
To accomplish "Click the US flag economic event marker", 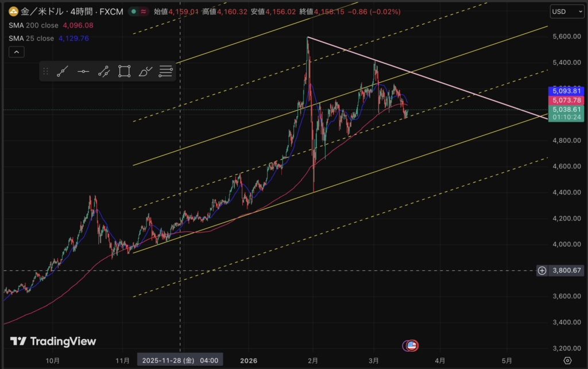I will click(411, 345).
